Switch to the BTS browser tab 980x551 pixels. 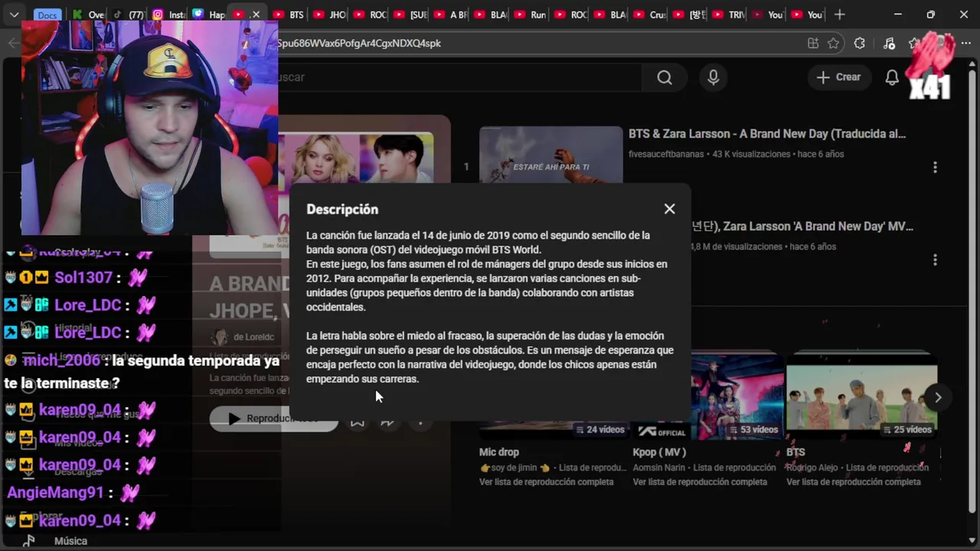[289, 15]
